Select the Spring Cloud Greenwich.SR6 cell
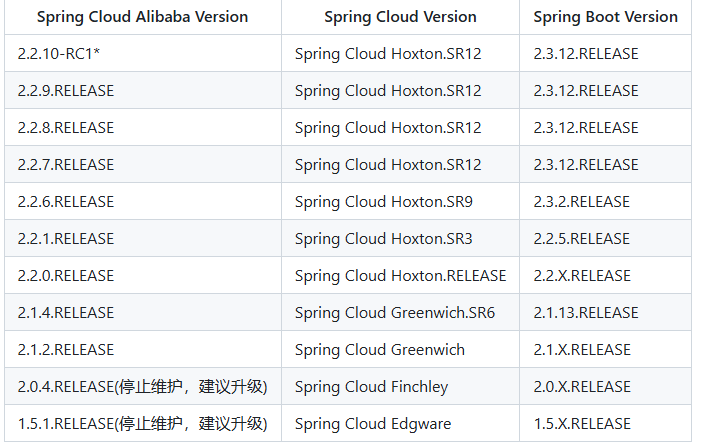This screenshot has width=704, height=443. point(394,313)
